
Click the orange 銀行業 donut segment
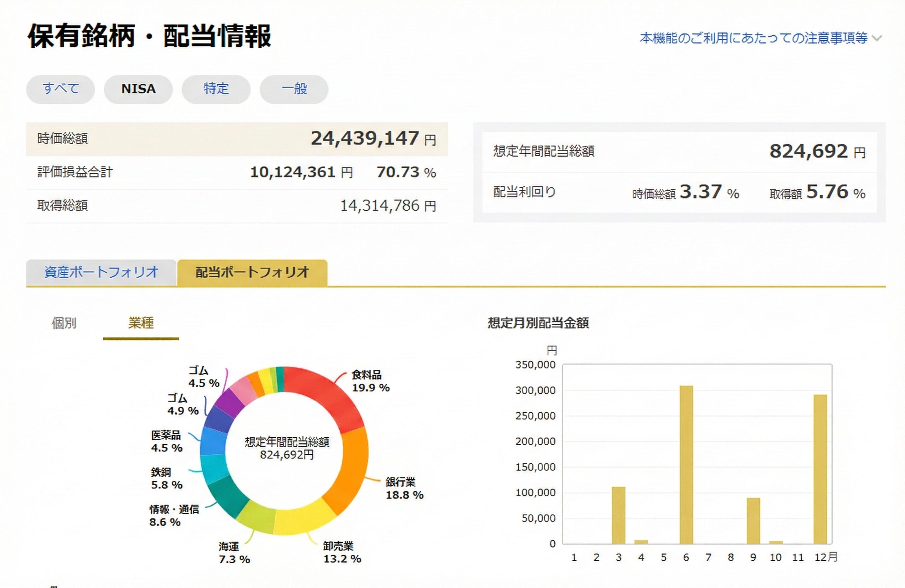click(352, 469)
